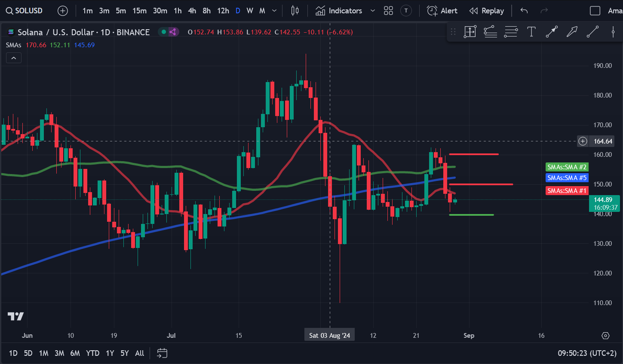Choose the monthly M interval
Screen dimensions: 623x364
coord(262,11)
